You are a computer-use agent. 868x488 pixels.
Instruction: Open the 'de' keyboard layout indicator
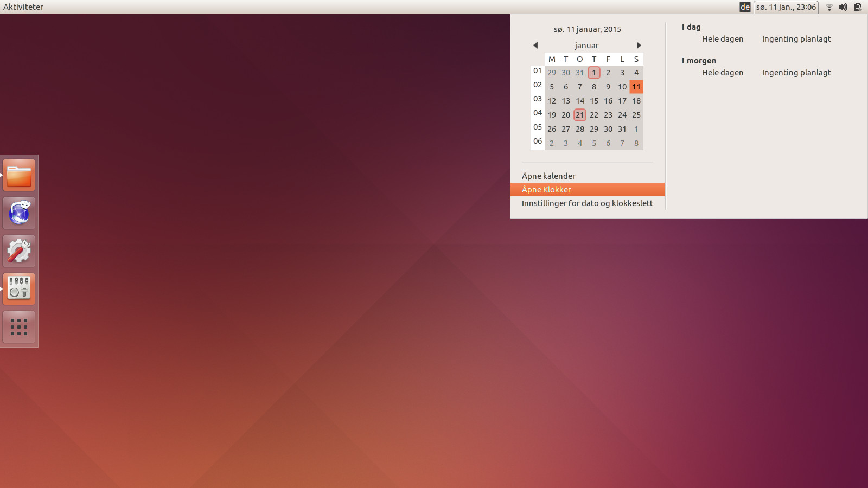(x=745, y=7)
